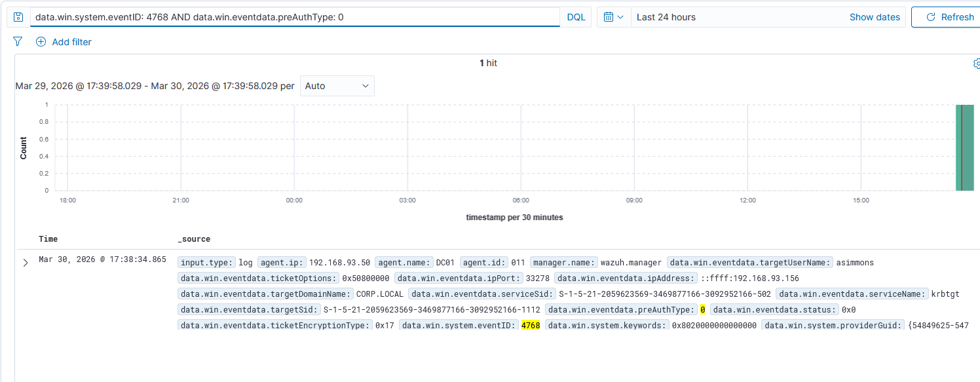Click the targetUserName field label
Screen dimensions: 980x382
coord(751,263)
